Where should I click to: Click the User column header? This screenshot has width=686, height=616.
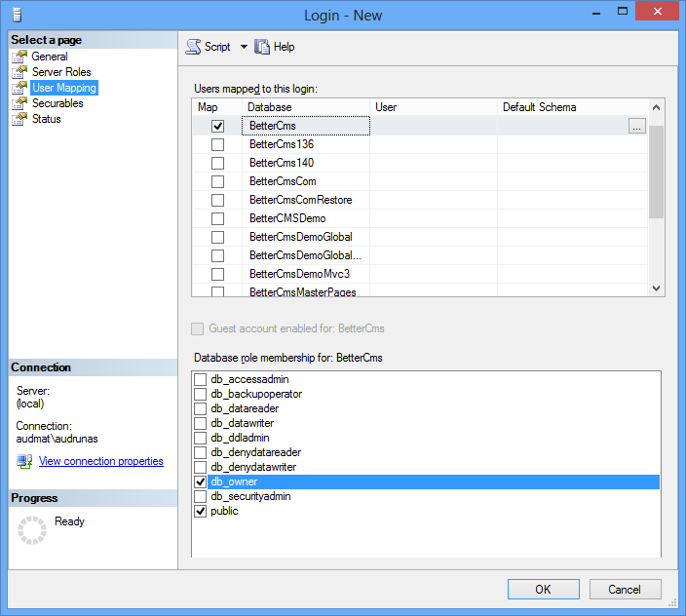[434, 107]
